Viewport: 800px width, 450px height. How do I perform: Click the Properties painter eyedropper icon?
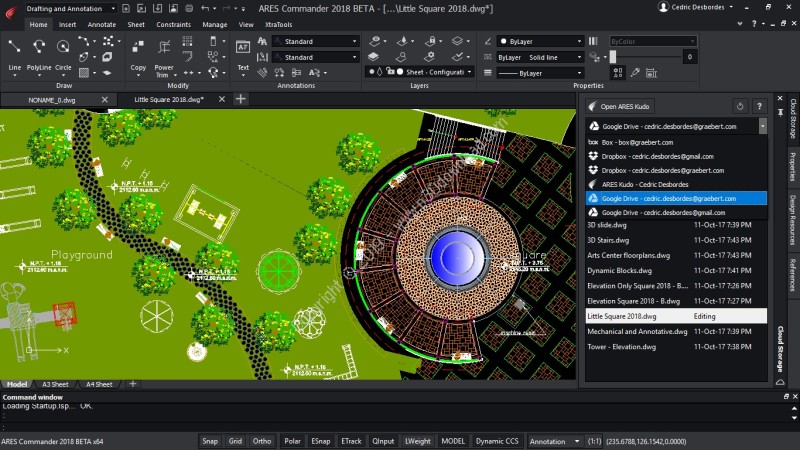635,73
